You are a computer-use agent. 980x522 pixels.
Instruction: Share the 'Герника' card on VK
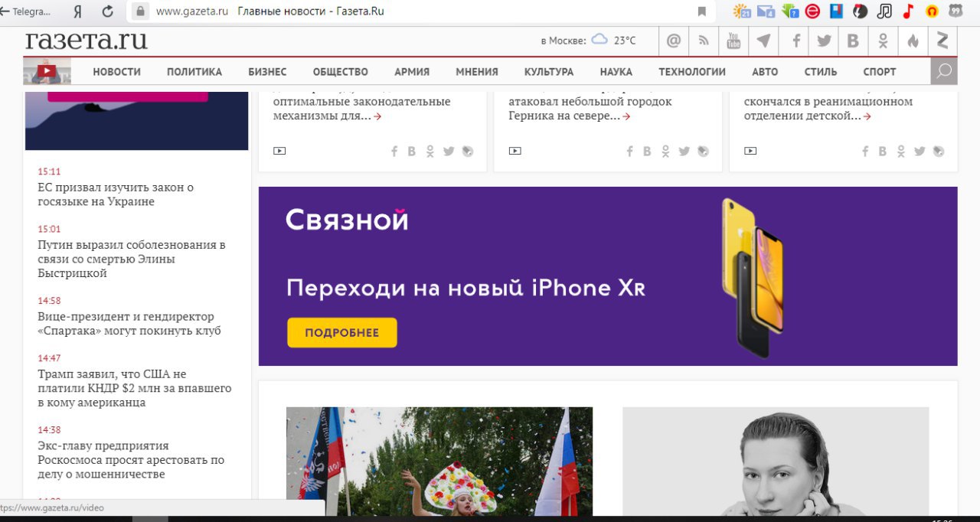(x=647, y=152)
